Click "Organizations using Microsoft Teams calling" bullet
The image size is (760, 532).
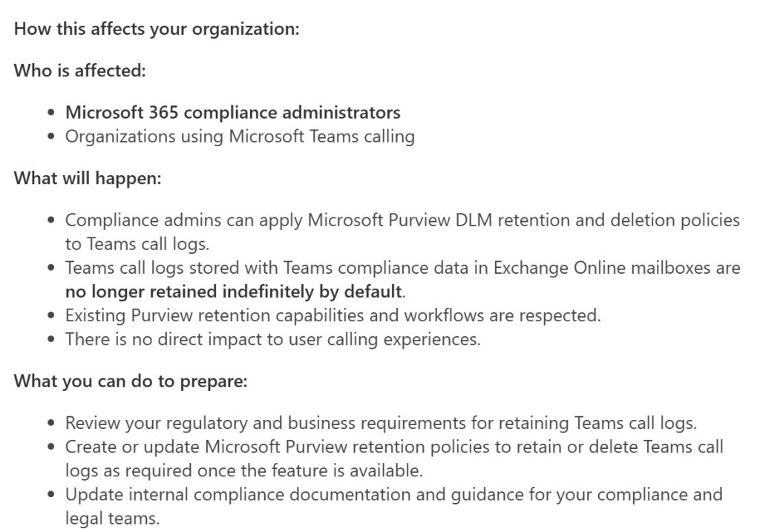tap(240, 137)
